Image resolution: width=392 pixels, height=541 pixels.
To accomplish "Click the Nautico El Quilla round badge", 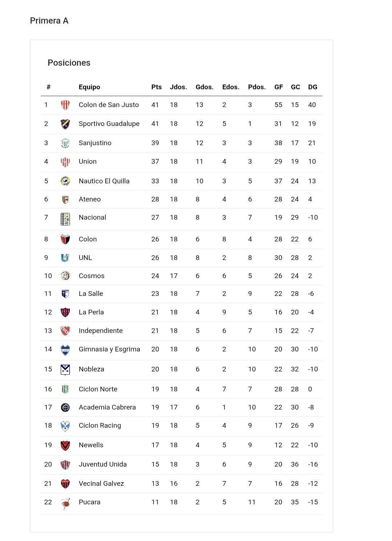I will click(x=65, y=181).
